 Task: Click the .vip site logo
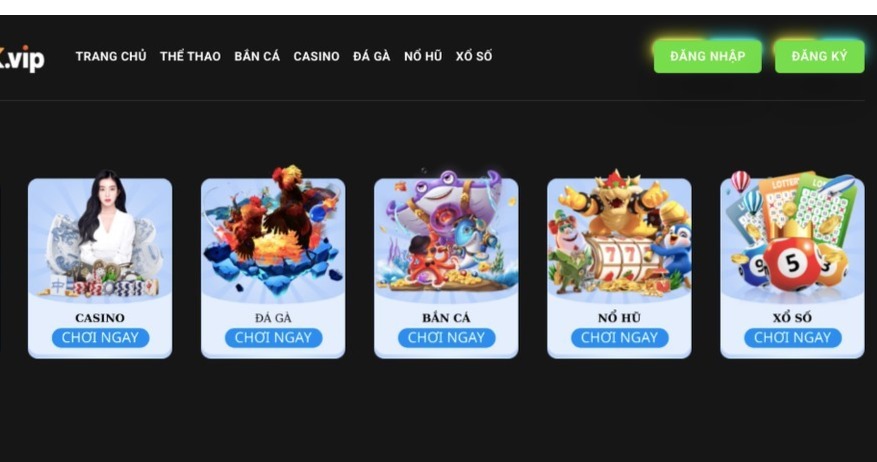pos(21,58)
